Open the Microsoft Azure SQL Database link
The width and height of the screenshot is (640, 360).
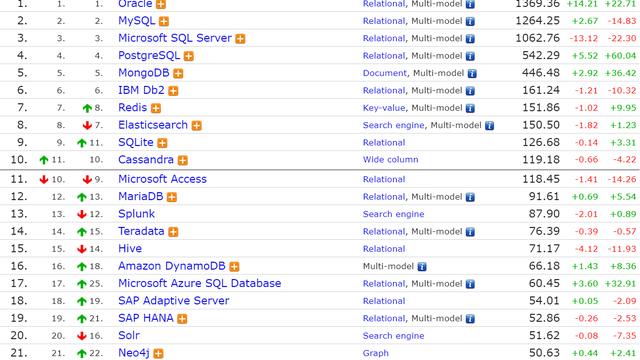click(x=200, y=283)
